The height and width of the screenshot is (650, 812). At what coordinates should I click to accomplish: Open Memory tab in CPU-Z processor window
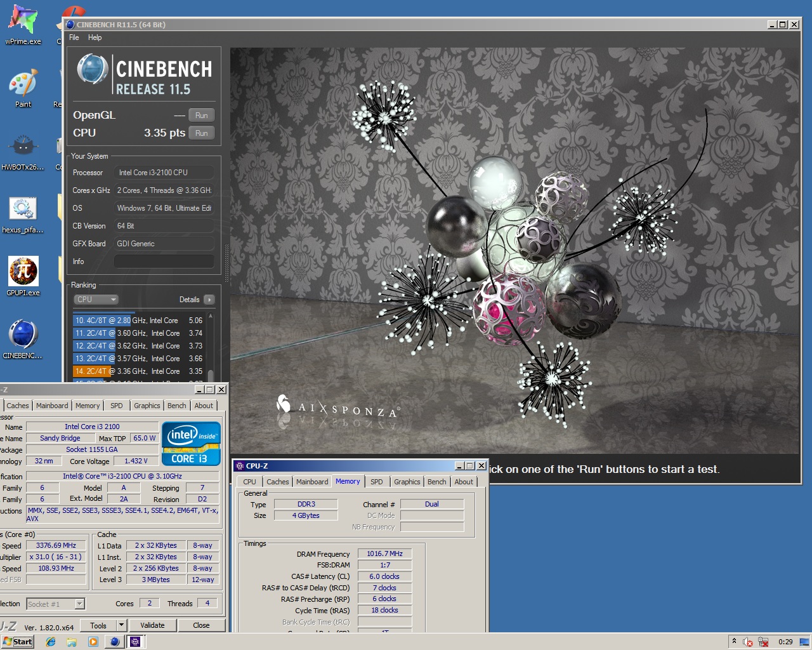tap(88, 406)
